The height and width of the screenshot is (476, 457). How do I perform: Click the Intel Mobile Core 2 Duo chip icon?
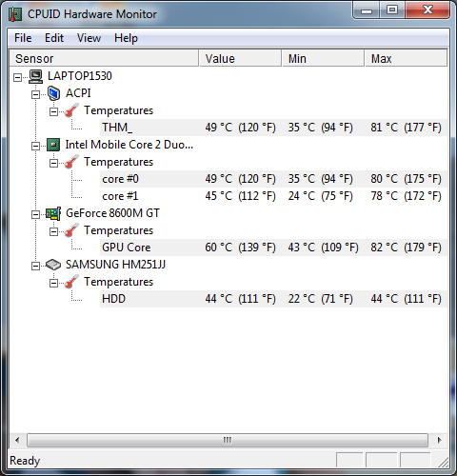(x=53, y=145)
